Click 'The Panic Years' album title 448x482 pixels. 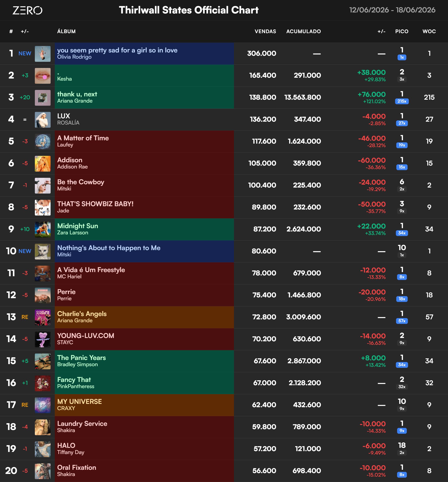click(82, 358)
